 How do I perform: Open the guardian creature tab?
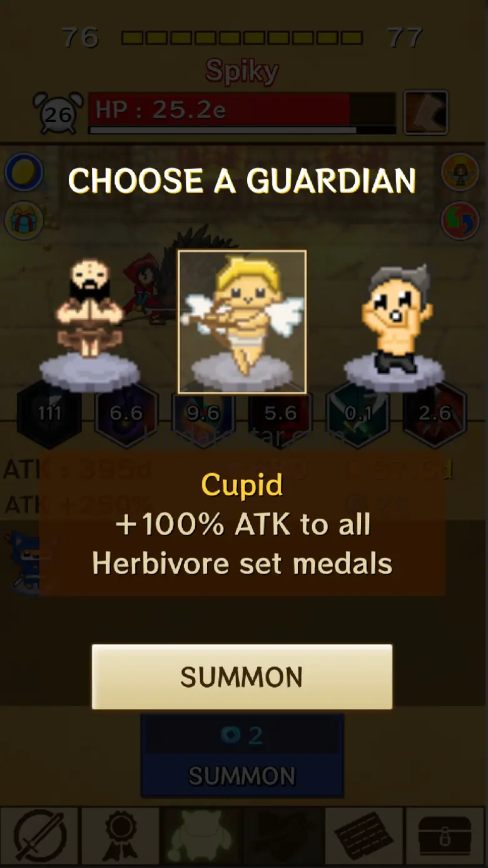[201, 836]
